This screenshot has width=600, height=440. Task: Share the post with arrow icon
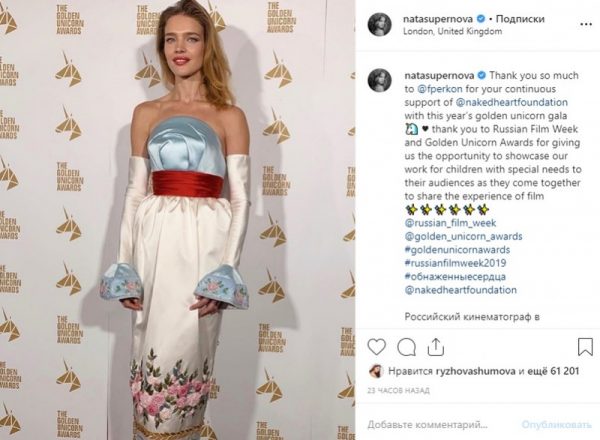[x=435, y=347]
